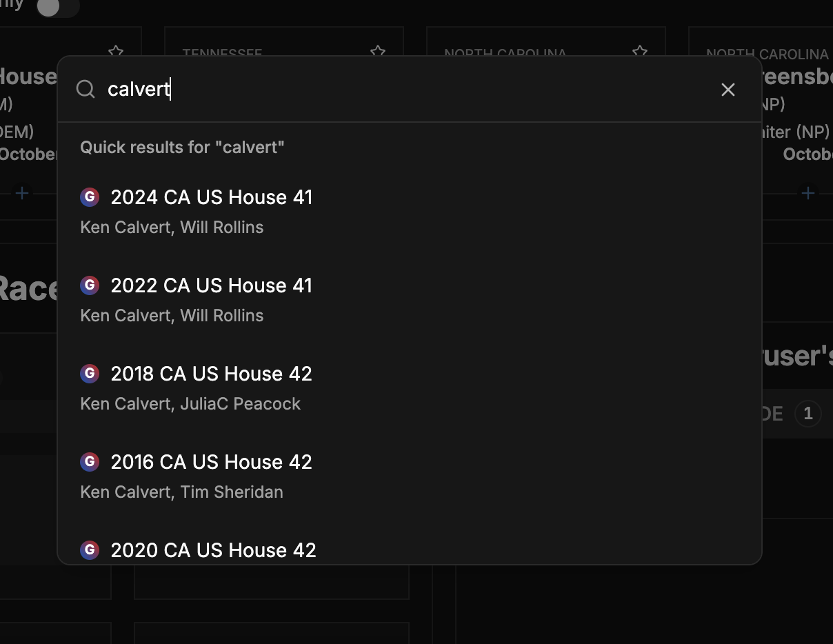The width and height of the screenshot is (833, 644).
Task: Click the G badge next to 2024 CA US House 41
Action: point(90,197)
